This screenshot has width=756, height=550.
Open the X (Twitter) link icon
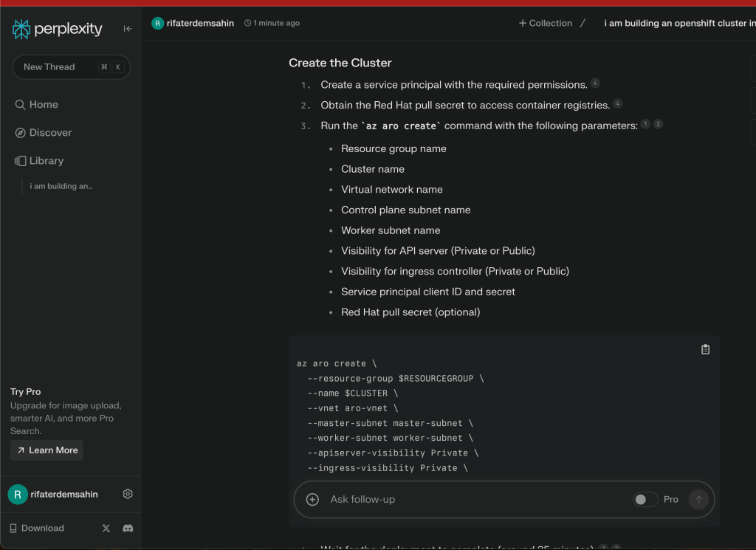coord(106,529)
